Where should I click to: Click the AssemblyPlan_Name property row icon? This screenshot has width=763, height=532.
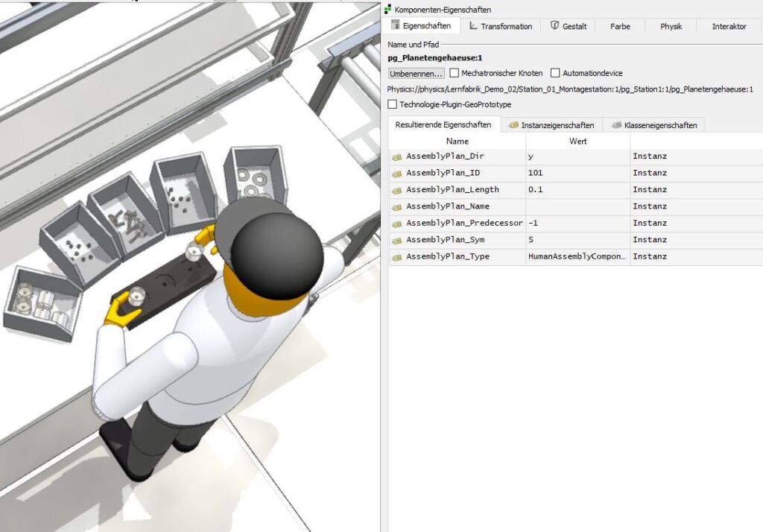pos(396,206)
